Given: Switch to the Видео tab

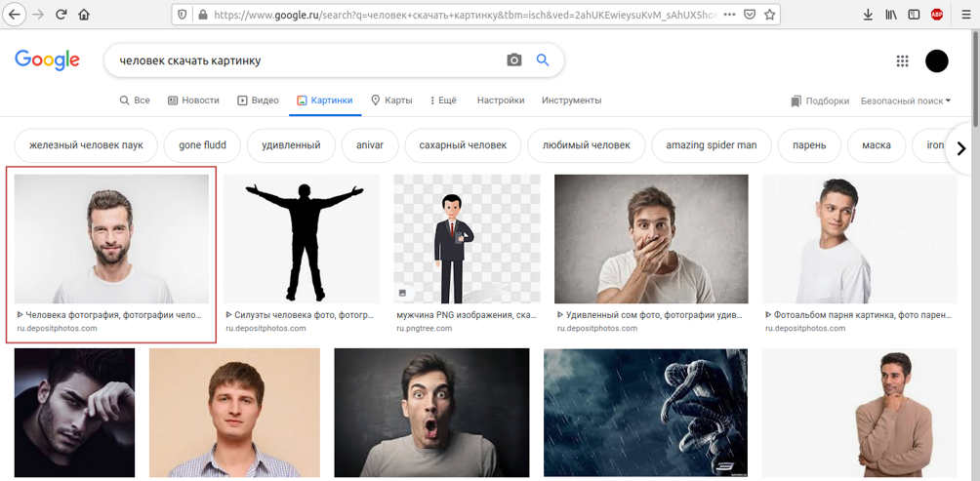Looking at the screenshot, I should (258, 100).
